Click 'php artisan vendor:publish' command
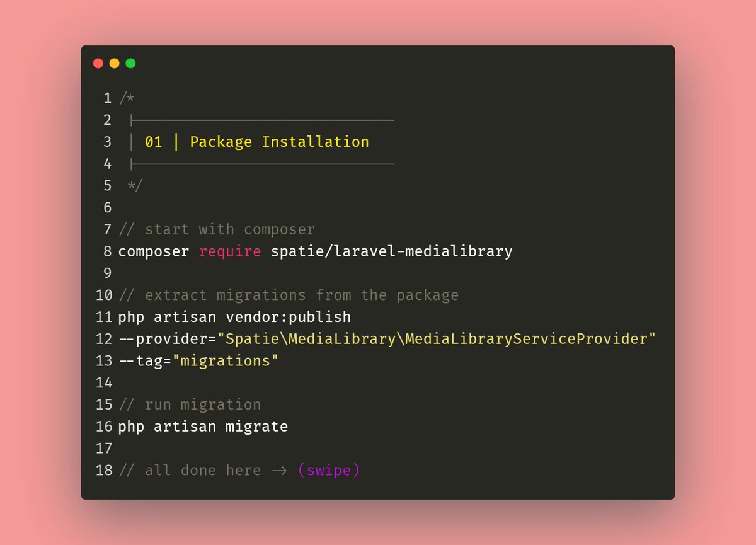The image size is (756, 545). tap(234, 317)
